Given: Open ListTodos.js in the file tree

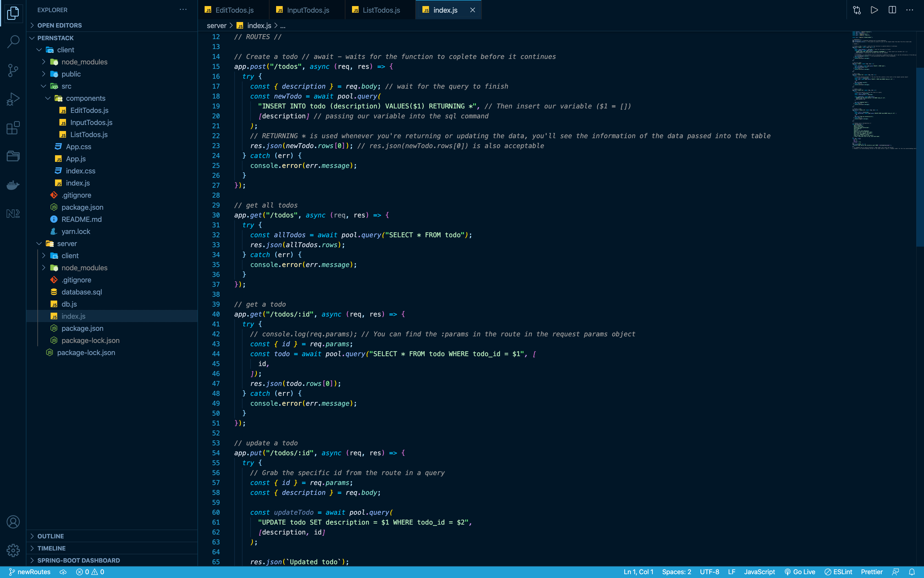Looking at the screenshot, I should pyautogui.click(x=112, y=135).
